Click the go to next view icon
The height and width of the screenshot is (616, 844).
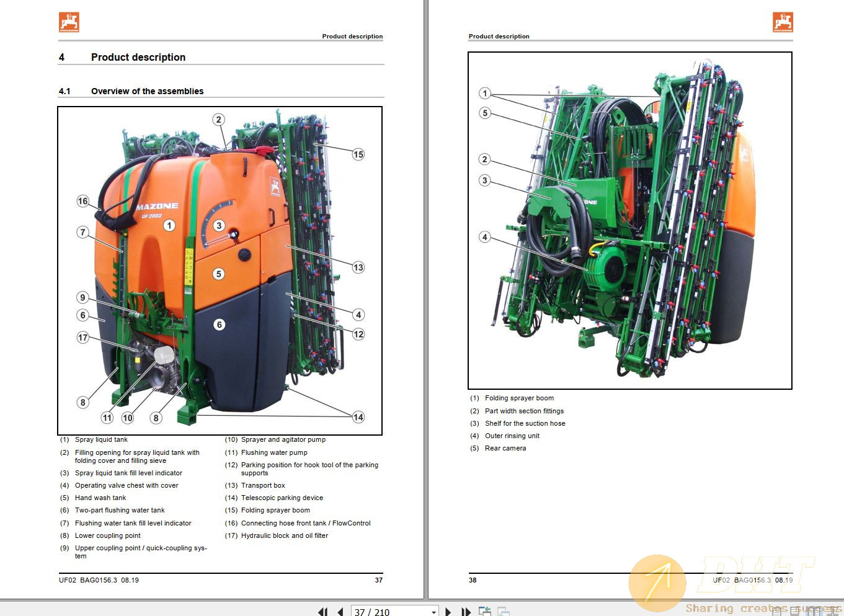click(x=504, y=612)
